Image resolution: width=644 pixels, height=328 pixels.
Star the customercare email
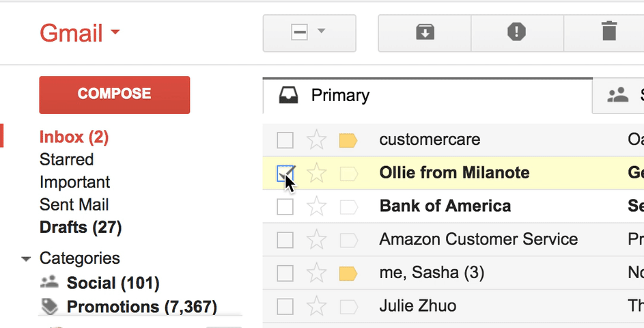tap(316, 141)
